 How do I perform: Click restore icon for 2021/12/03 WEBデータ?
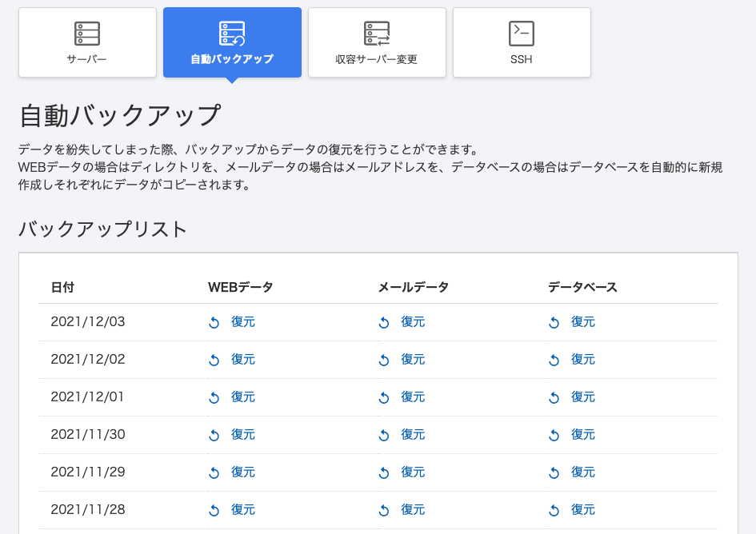click(214, 322)
